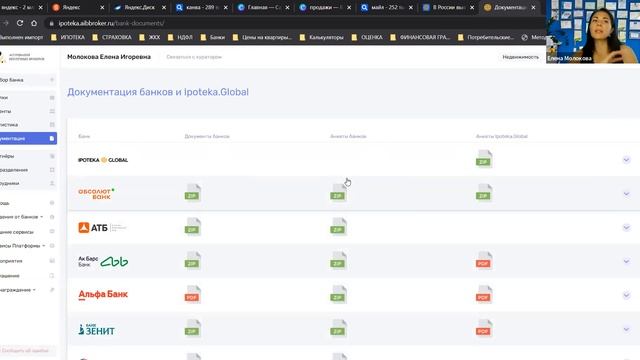Open 'Цены на квартиры' bookmark folder

[262, 37]
